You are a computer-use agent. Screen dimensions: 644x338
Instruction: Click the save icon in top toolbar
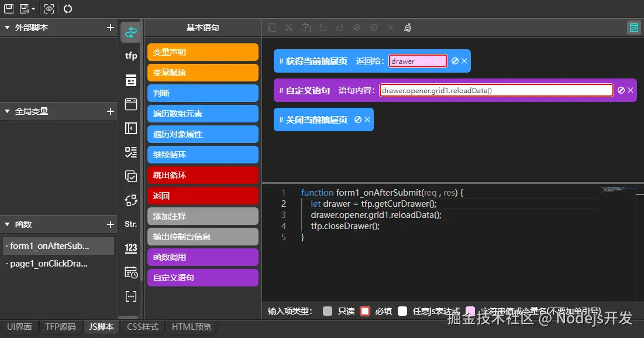pyautogui.click(x=9, y=8)
